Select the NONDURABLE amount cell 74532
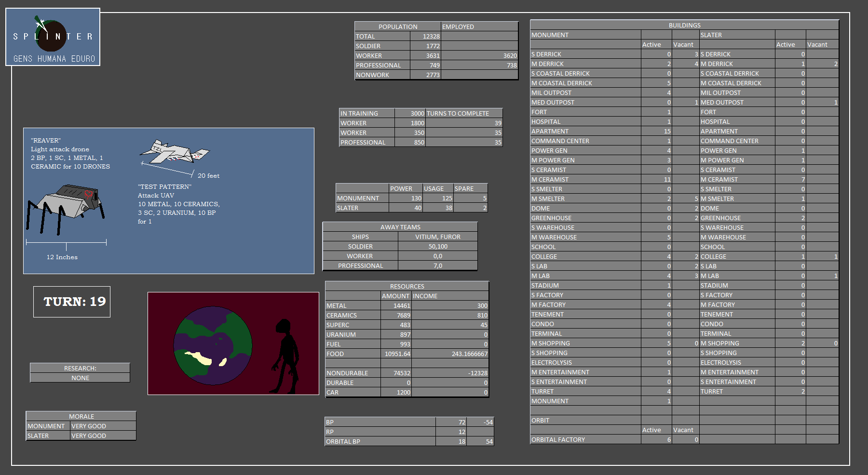This screenshot has width=868, height=475. (x=396, y=373)
